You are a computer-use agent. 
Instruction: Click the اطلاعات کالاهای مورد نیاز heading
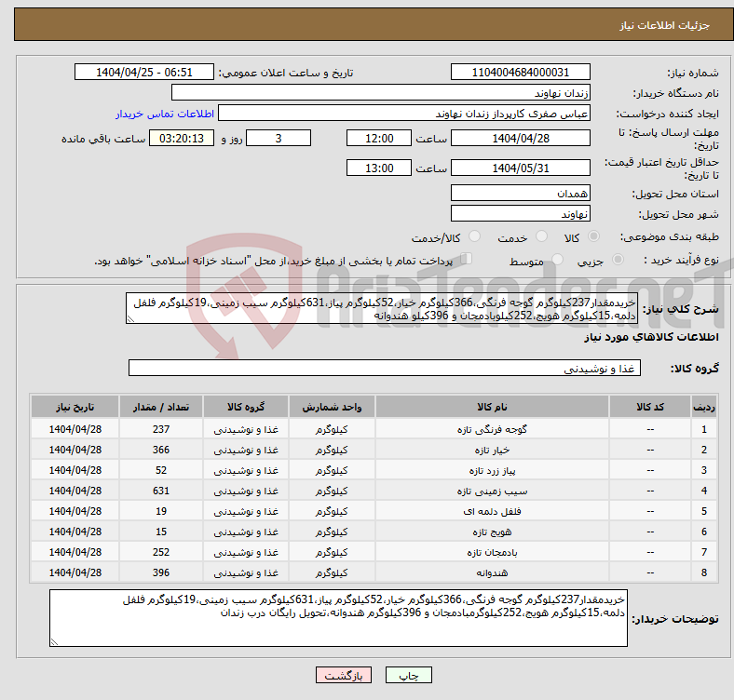[651, 337]
